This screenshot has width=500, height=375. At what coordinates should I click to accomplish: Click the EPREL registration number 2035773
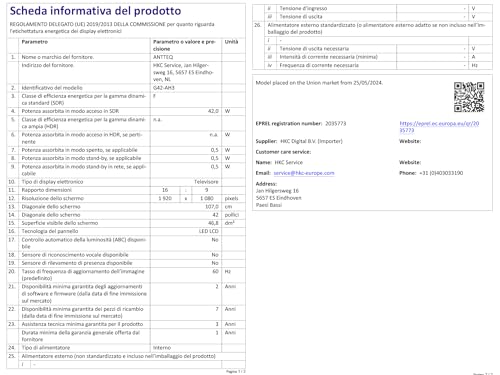336,124
